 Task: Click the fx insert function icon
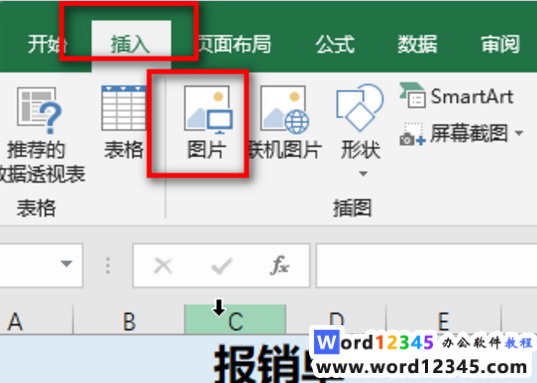click(279, 265)
